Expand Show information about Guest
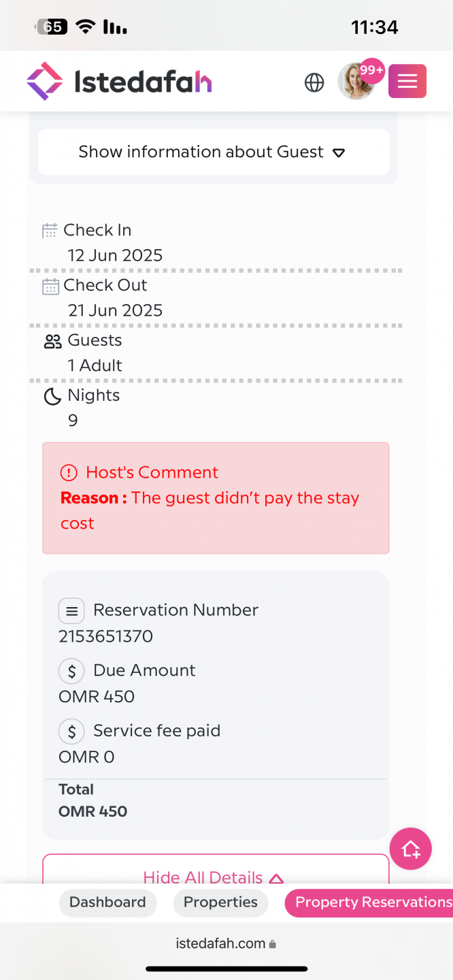This screenshot has height=980, width=453. (213, 152)
